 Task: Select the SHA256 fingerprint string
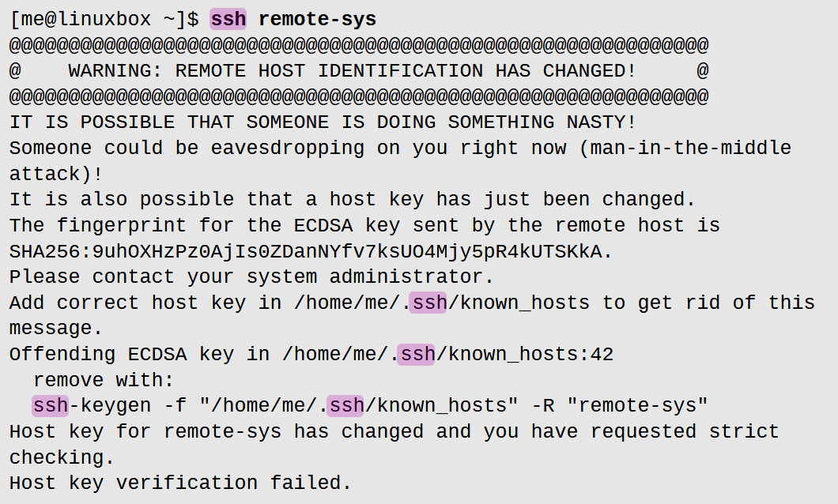coord(311,251)
